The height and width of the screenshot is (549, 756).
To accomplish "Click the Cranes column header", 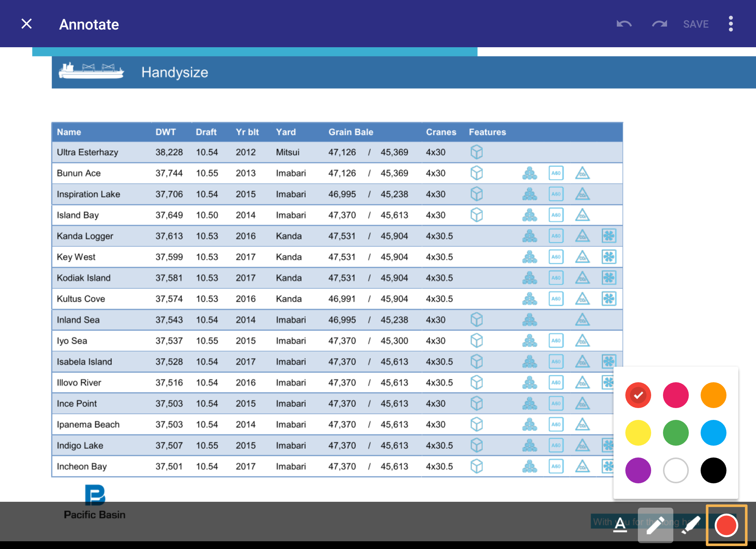I will (441, 132).
